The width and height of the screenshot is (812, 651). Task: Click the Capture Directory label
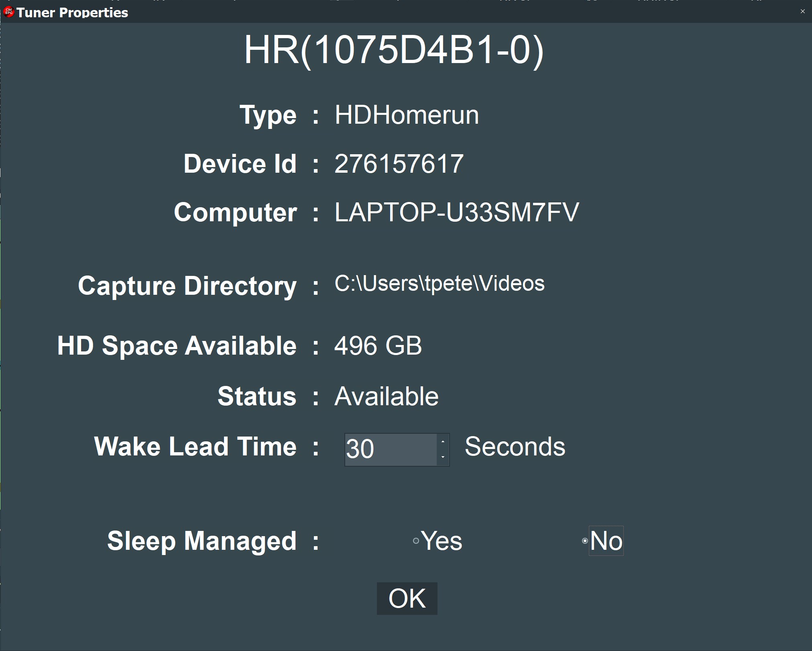click(187, 286)
